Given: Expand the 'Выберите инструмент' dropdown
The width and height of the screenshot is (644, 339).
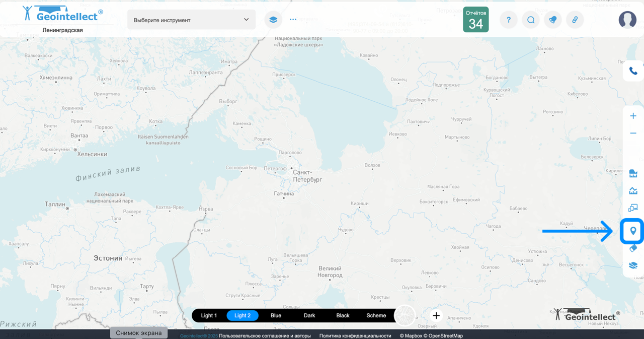Looking at the screenshot, I should coord(191,20).
